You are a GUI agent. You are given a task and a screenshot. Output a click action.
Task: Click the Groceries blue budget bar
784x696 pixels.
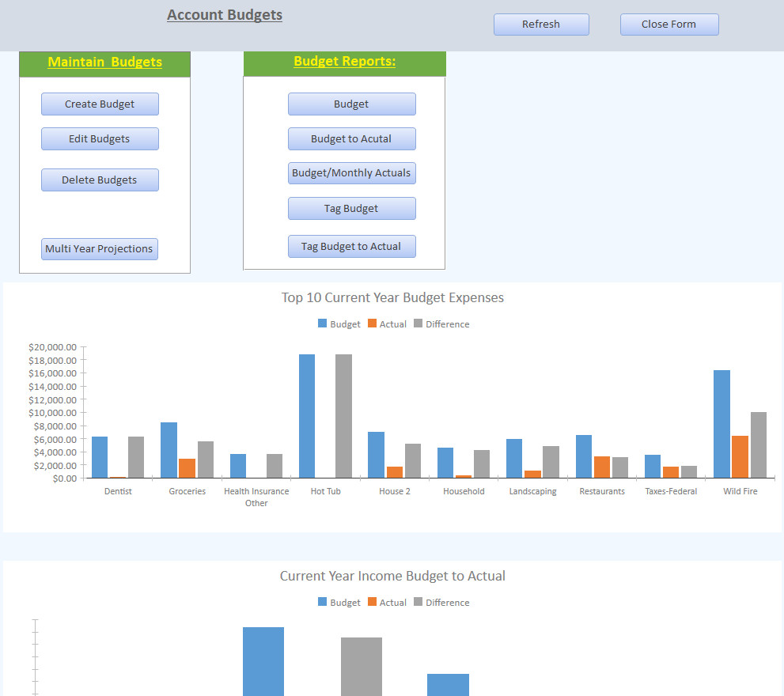[169, 450]
